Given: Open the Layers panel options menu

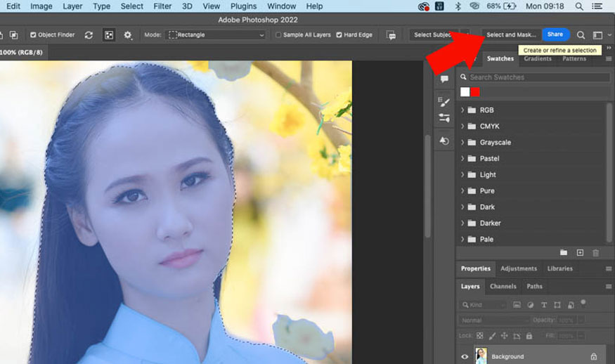Looking at the screenshot, I should [x=609, y=286].
